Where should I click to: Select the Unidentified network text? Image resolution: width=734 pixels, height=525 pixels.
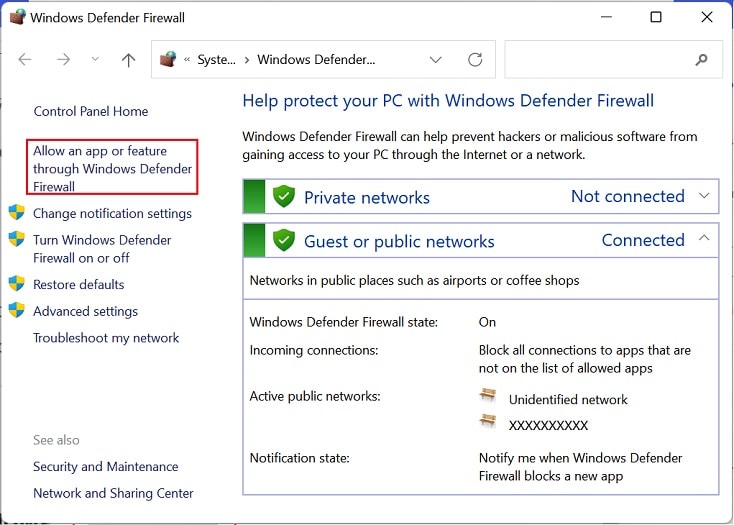568,400
